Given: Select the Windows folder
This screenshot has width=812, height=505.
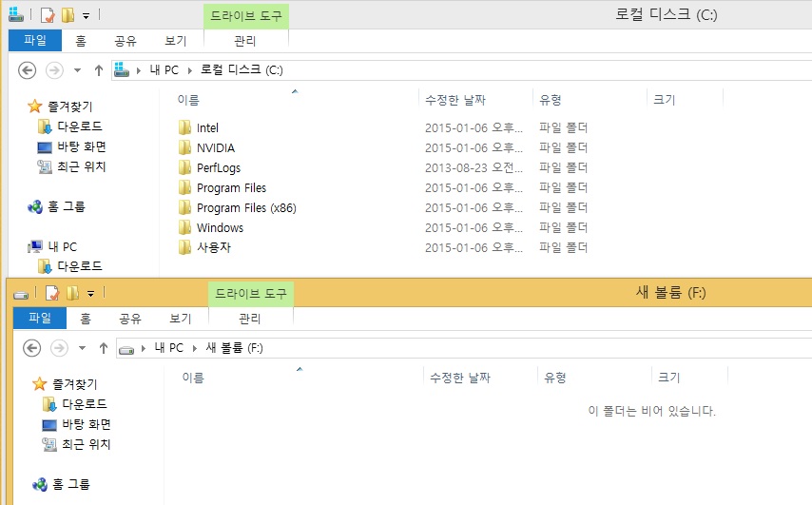Looking at the screenshot, I should tap(220, 228).
